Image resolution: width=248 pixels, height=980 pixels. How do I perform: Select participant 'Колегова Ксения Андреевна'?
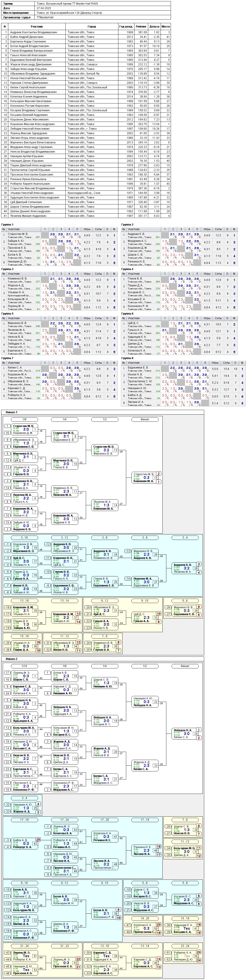28,96
